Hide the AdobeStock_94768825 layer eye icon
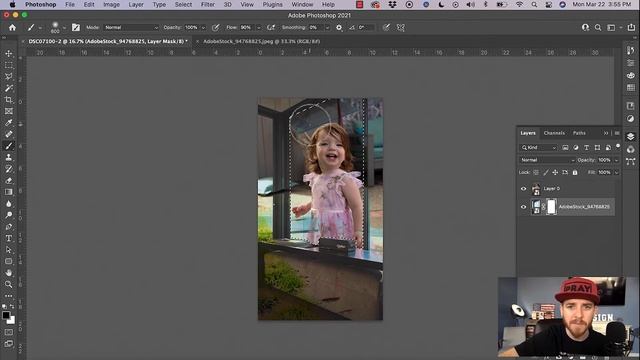The width and height of the screenshot is (640, 360). click(523, 207)
